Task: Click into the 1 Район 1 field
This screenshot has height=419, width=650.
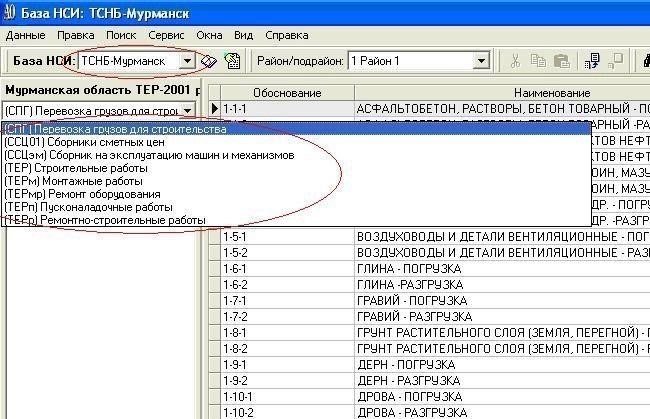Action: click(410, 61)
